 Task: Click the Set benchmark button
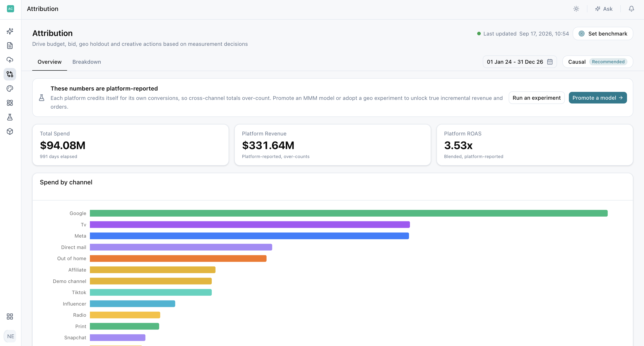pyautogui.click(x=603, y=34)
